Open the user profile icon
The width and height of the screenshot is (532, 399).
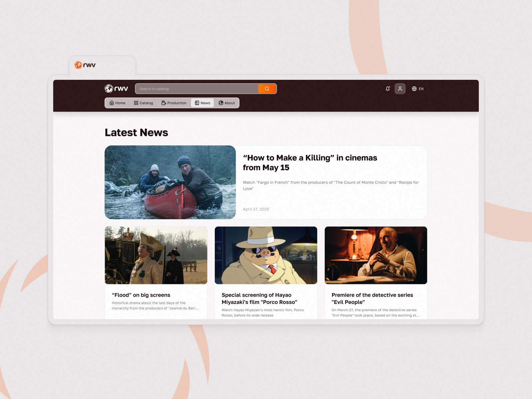pyautogui.click(x=400, y=89)
